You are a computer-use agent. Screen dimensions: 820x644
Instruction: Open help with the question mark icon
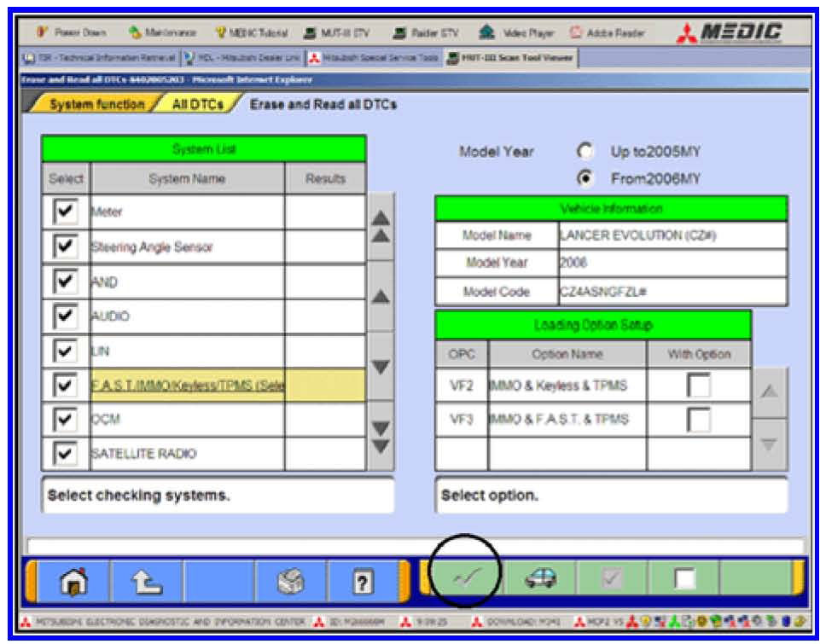361,581
